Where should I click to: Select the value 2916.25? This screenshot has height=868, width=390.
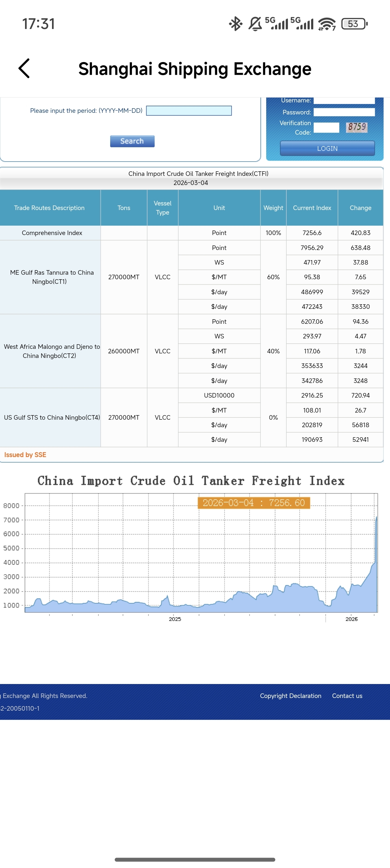[312, 395]
